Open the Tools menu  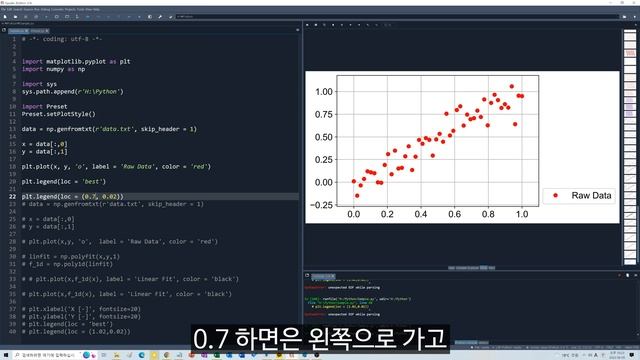tap(80, 9)
